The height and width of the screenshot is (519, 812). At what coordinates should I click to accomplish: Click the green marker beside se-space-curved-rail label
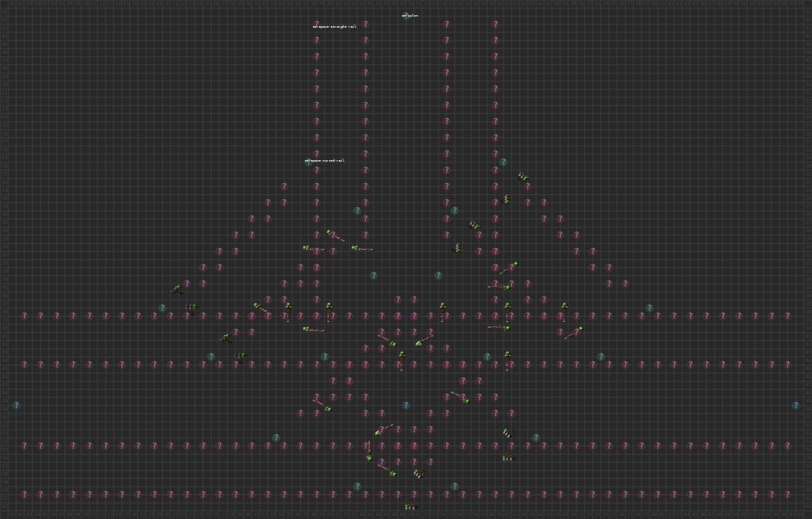coord(309,162)
